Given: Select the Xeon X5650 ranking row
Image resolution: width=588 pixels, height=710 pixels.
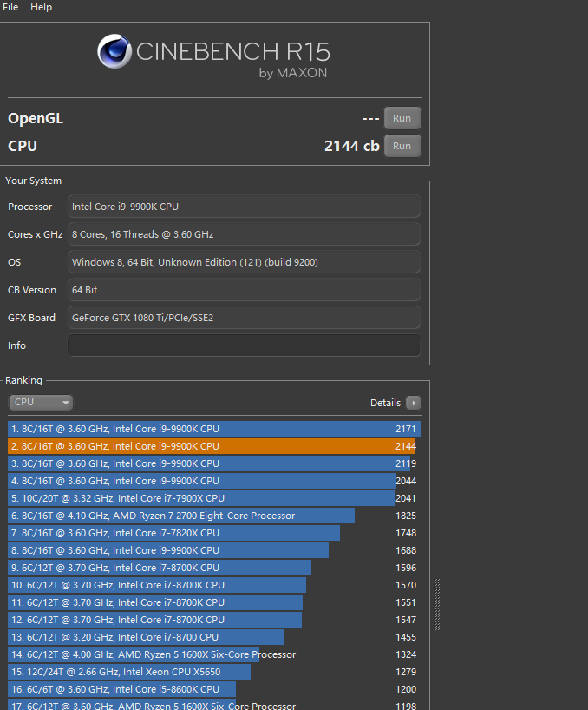Looking at the screenshot, I should [214, 672].
